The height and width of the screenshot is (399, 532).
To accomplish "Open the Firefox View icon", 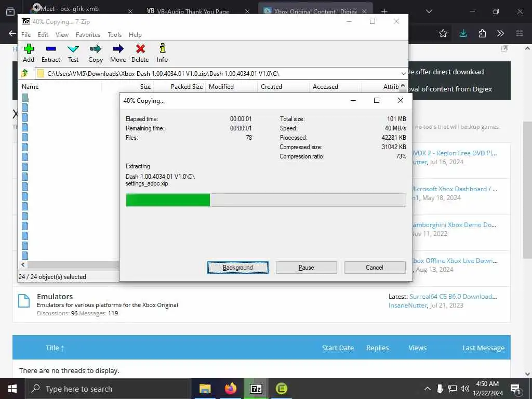I will (10, 11).
